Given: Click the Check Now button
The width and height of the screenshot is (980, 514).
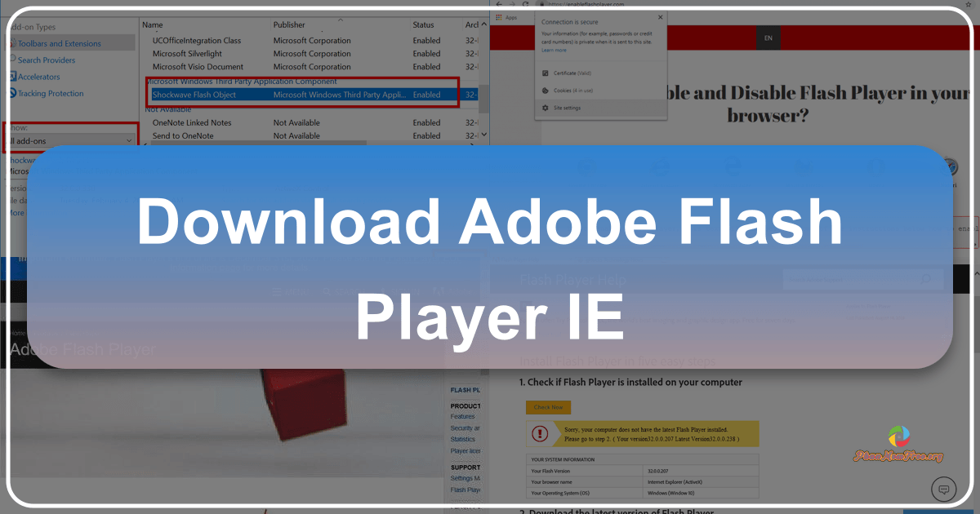Looking at the screenshot, I should pyautogui.click(x=547, y=407).
